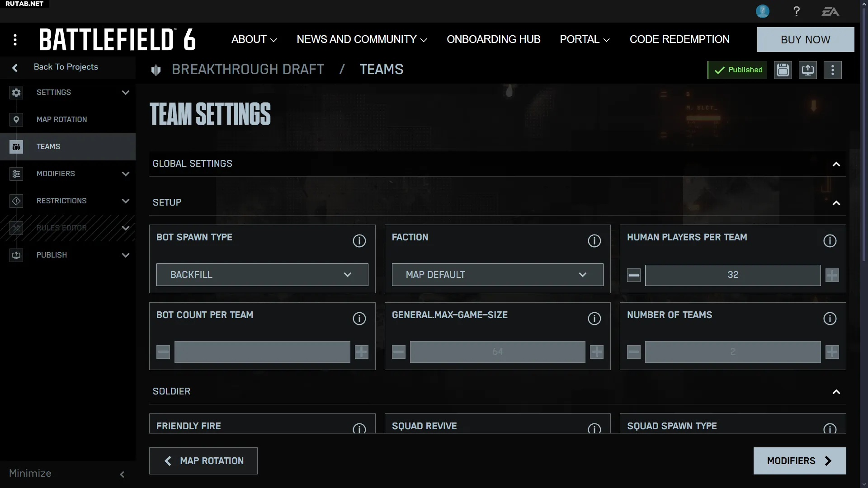Show info for Human Players Per Team

pyautogui.click(x=830, y=241)
